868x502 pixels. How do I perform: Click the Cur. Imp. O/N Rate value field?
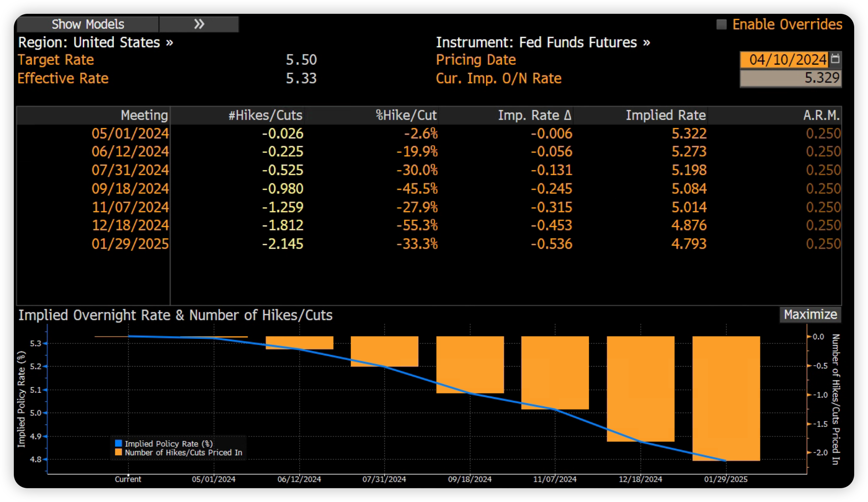pos(790,78)
